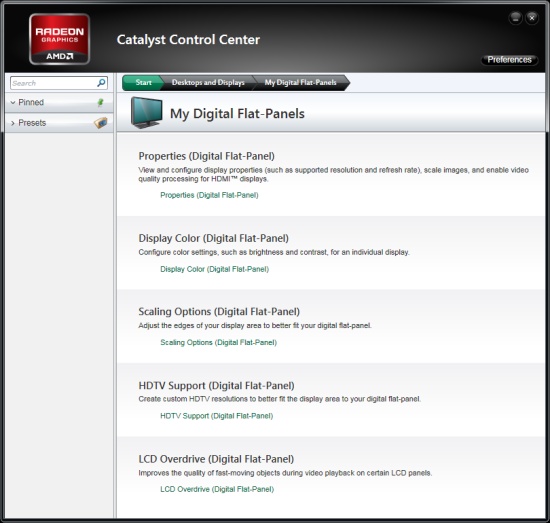Open Scaling Options (Digital Flat-Panel) link

click(219, 342)
